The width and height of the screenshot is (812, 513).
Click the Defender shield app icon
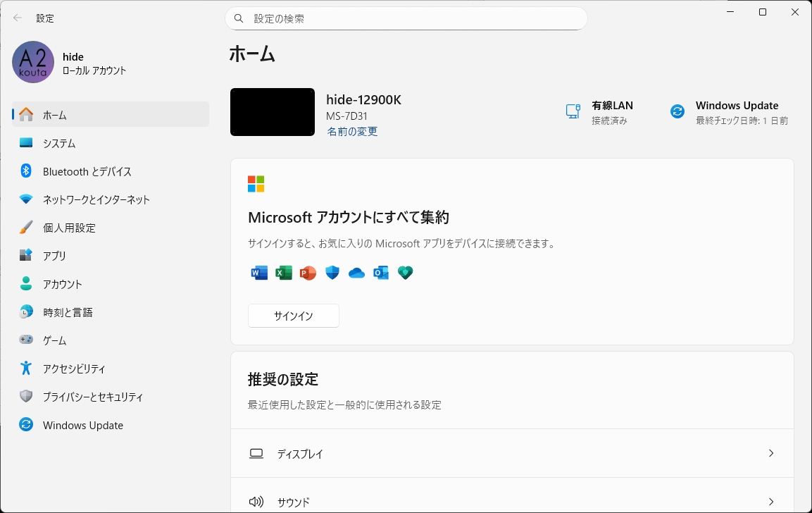(x=332, y=273)
